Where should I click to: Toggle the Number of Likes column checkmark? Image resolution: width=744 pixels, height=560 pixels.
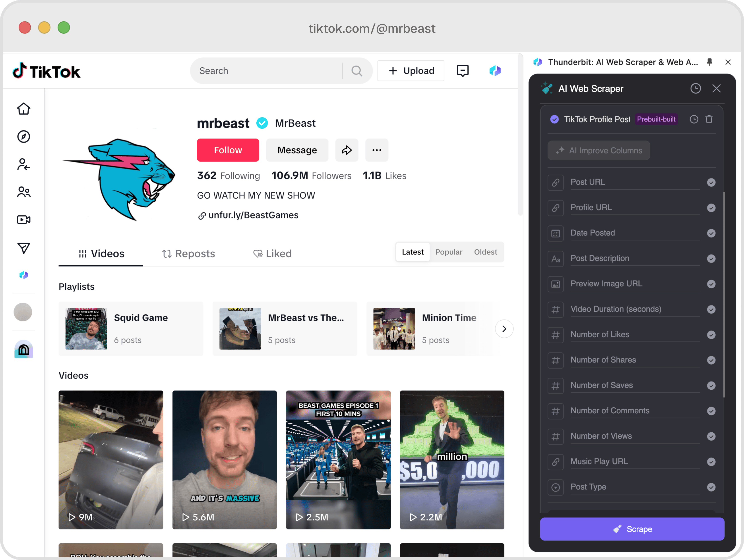pos(711,335)
